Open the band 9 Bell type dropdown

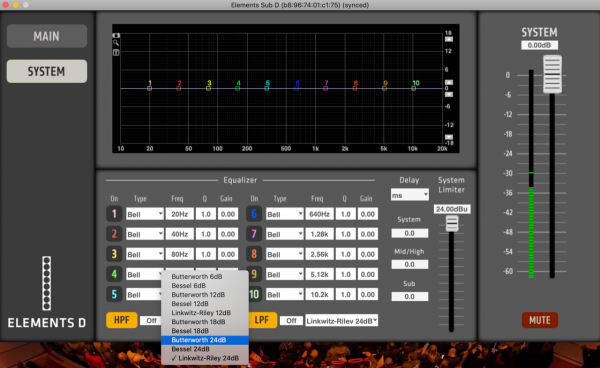click(285, 274)
